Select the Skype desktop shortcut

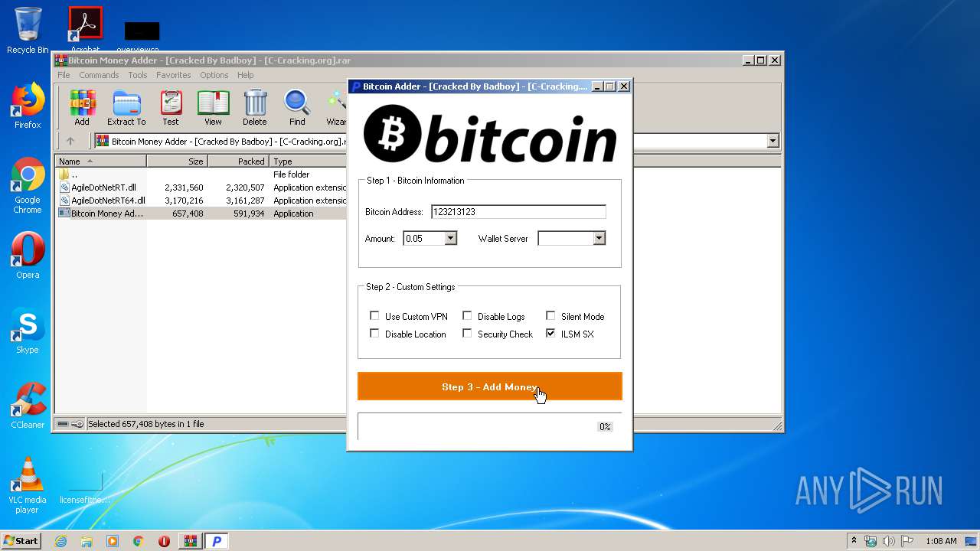pyautogui.click(x=28, y=331)
